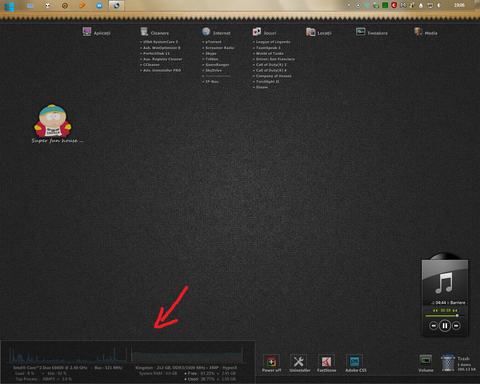Open Skype from Internet list
This screenshot has height=384, width=480.
point(211,53)
